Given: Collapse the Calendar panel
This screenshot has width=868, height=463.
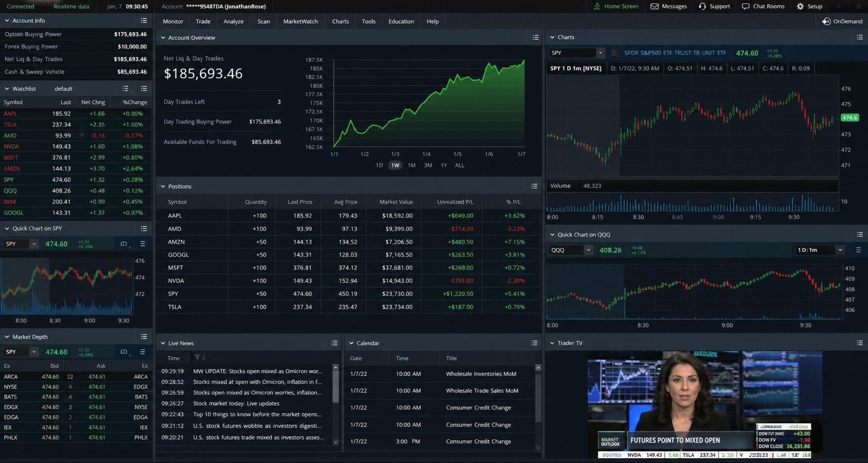Looking at the screenshot, I should [351, 343].
